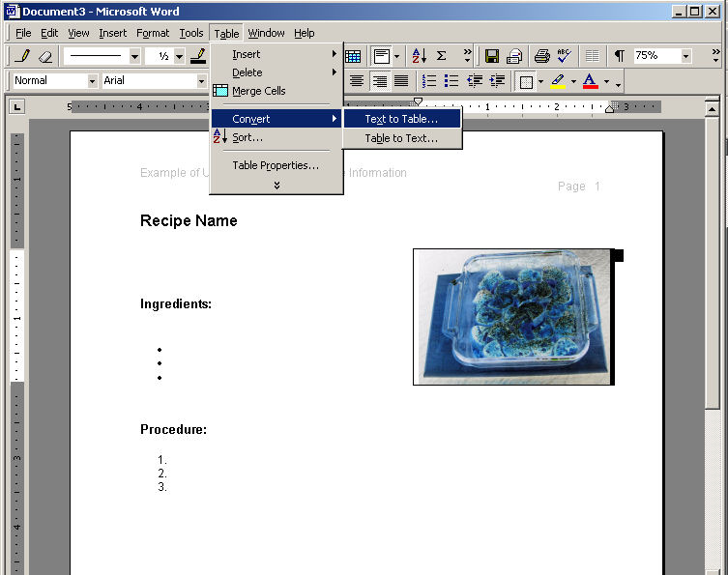Select the table Eraser tool

point(44,56)
